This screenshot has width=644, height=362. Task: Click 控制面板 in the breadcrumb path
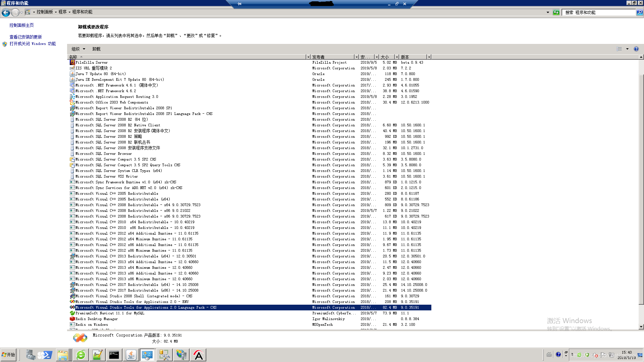[x=45, y=12]
